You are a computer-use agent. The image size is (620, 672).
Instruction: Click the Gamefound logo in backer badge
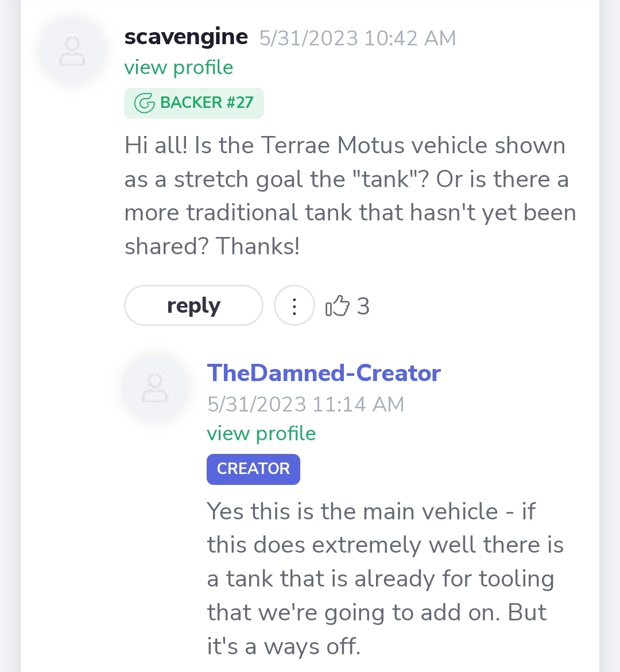(x=144, y=103)
